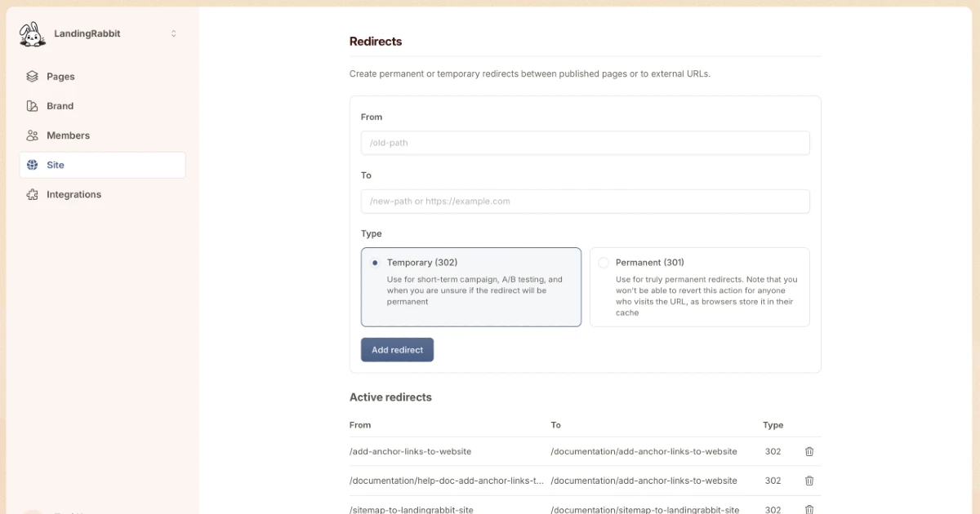Delete the /add-anchor-links-to-website redirect
The image size is (980, 514).
click(809, 451)
